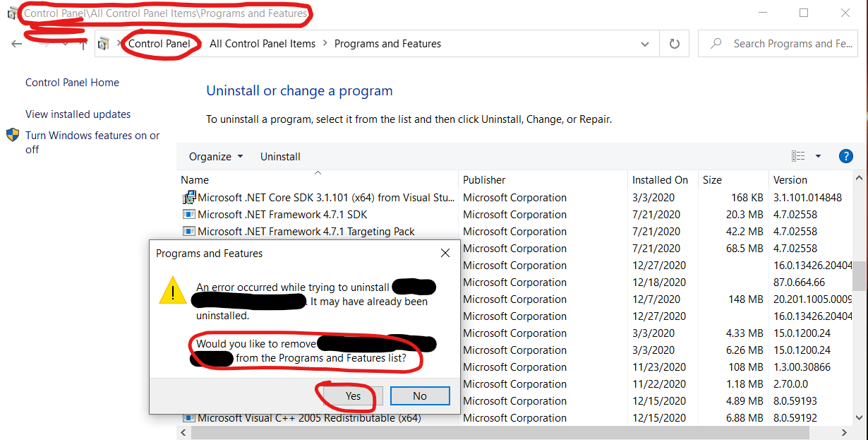
Task: Click the yellow warning icon in the dialog
Action: point(173,290)
